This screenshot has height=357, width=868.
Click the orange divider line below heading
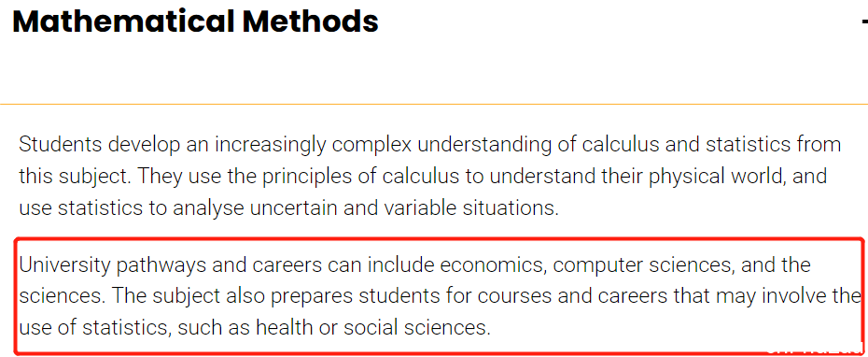pyautogui.click(x=434, y=104)
